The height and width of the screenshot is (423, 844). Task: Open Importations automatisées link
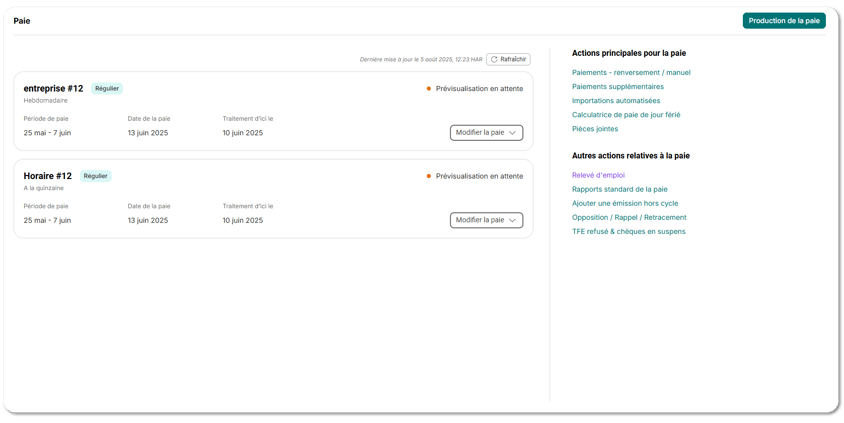[x=616, y=100]
